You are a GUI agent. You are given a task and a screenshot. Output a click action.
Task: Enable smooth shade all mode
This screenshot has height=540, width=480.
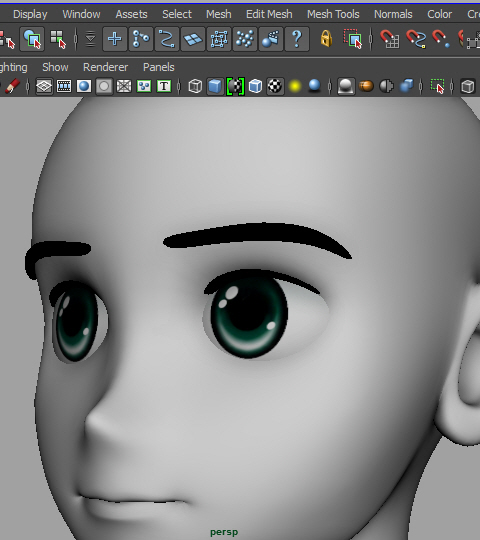tap(215, 86)
